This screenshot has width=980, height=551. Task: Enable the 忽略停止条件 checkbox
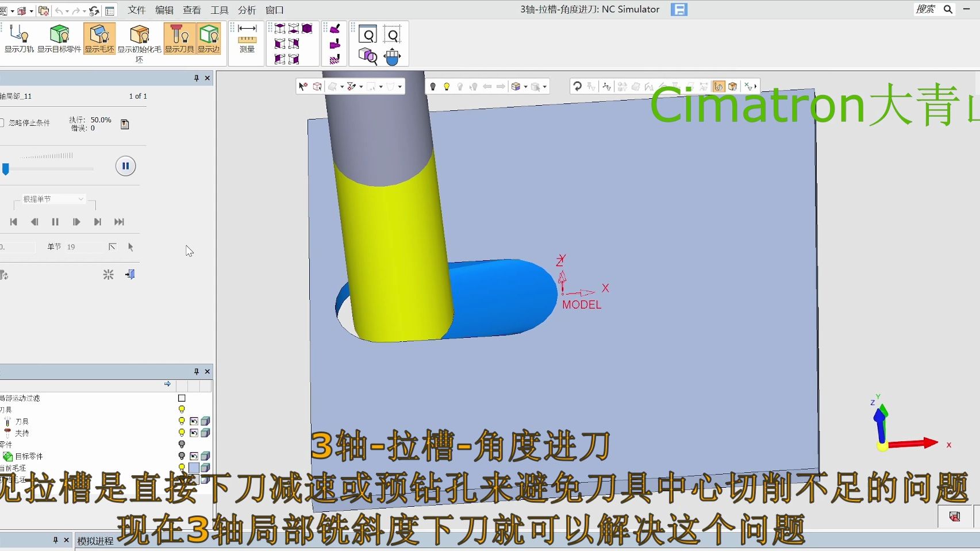[x=2, y=123]
